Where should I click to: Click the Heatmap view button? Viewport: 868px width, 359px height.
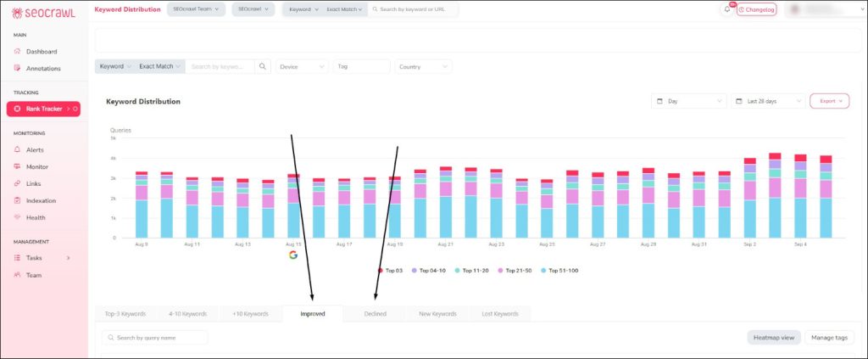(x=773, y=338)
